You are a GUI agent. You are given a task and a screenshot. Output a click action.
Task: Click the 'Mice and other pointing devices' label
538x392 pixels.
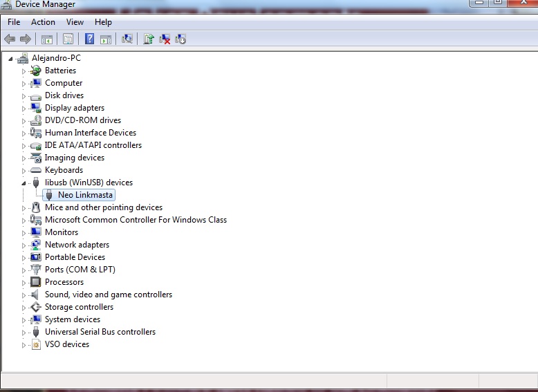coord(104,207)
